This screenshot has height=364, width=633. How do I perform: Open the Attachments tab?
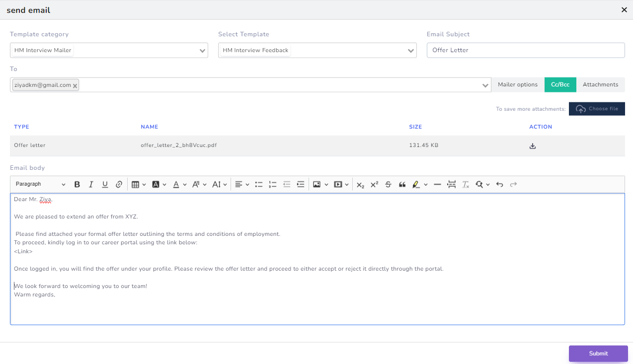pos(600,84)
